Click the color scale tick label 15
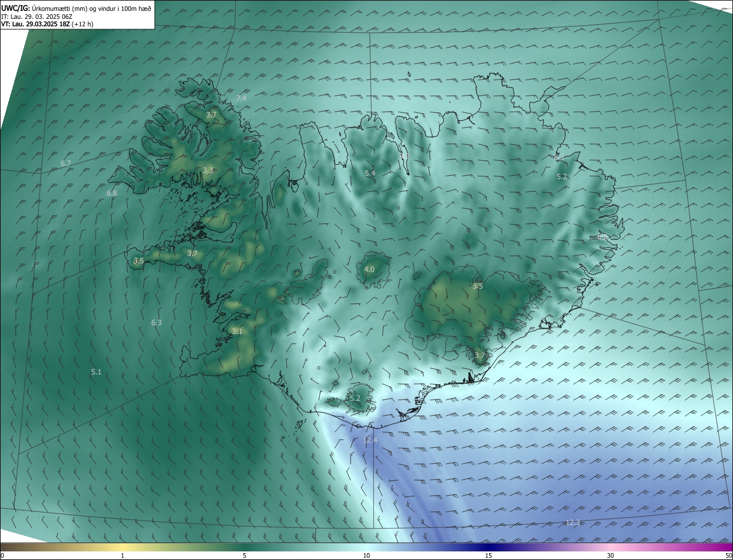This screenshot has height=560, width=733. [x=488, y=555]
